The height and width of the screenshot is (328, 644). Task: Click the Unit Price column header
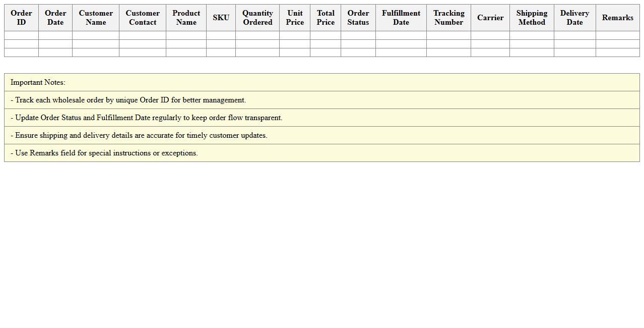tap(295, 17)
